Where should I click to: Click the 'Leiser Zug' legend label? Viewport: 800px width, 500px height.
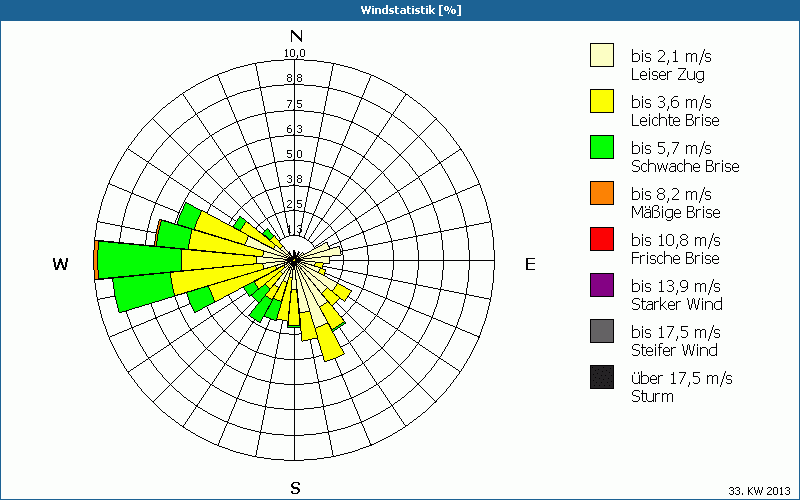pos(667,74)
